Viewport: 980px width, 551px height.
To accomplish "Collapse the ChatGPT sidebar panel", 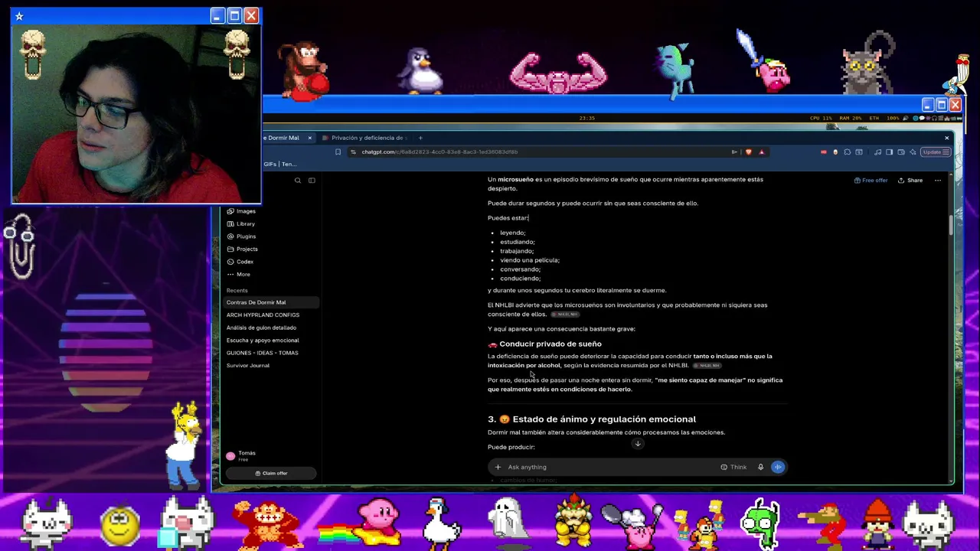I will (312, 181).
